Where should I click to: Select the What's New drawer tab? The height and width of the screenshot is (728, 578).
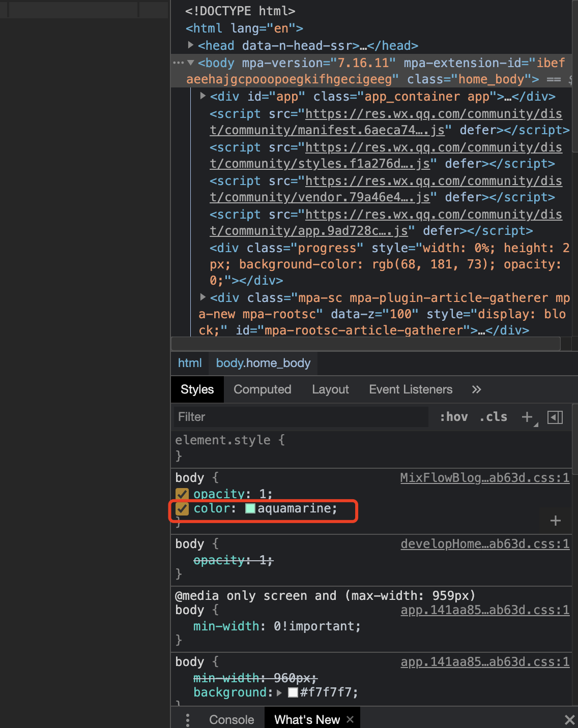(x=307, y=719)
